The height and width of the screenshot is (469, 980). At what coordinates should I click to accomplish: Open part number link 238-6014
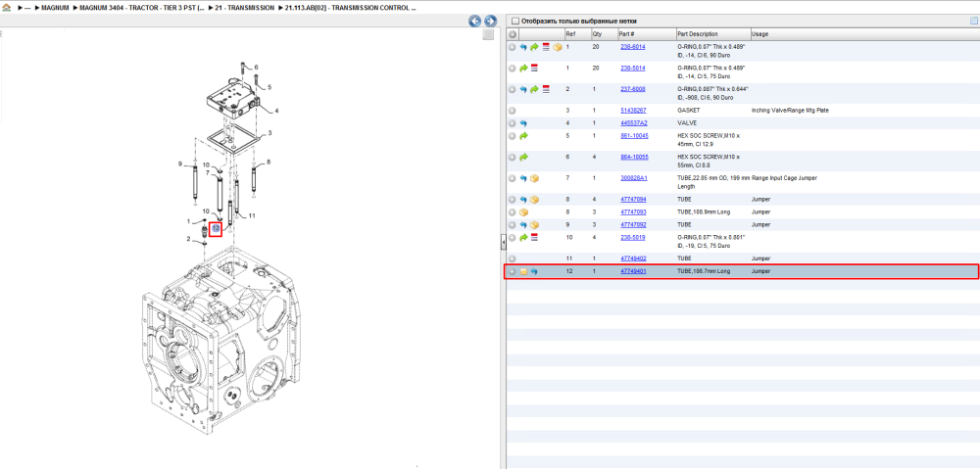[632, 47]
